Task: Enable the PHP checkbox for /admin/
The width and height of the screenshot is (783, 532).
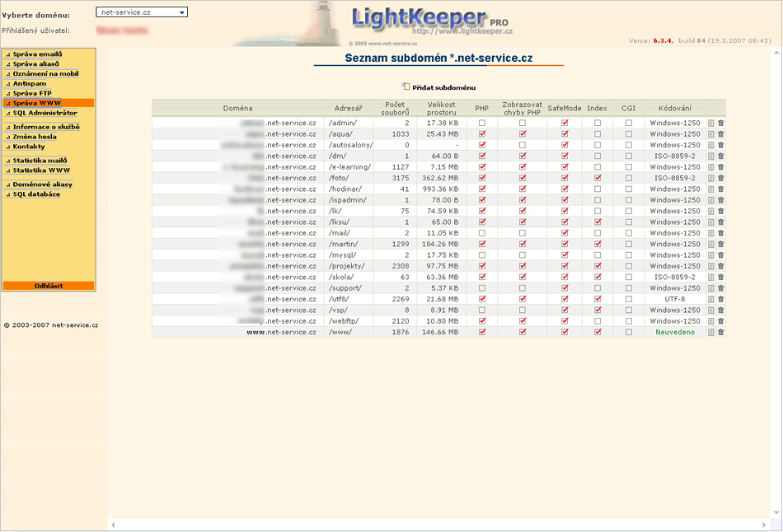Action: [x=482, y=123]
